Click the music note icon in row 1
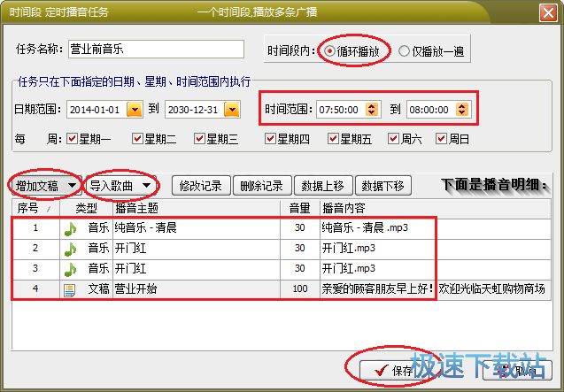 click(x=71, y=228)
